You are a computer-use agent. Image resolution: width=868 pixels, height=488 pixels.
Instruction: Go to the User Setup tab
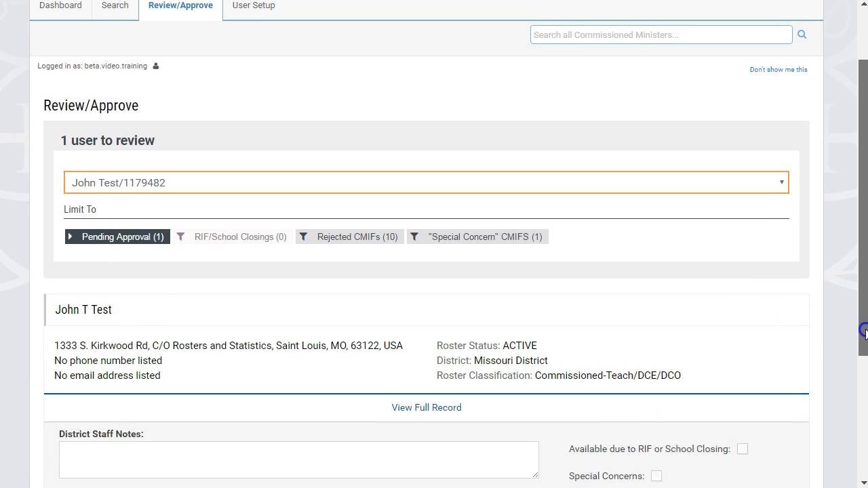coord(254,5)
